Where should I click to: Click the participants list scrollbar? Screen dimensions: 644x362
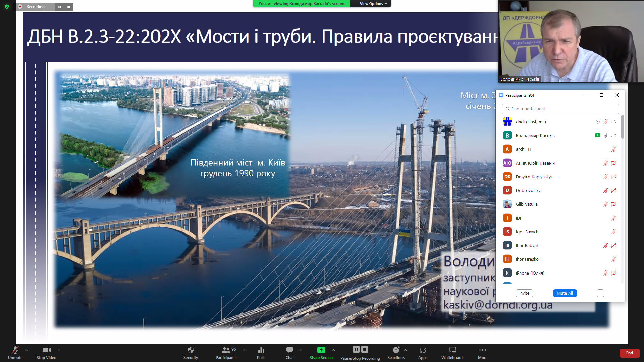coord(623,127)
